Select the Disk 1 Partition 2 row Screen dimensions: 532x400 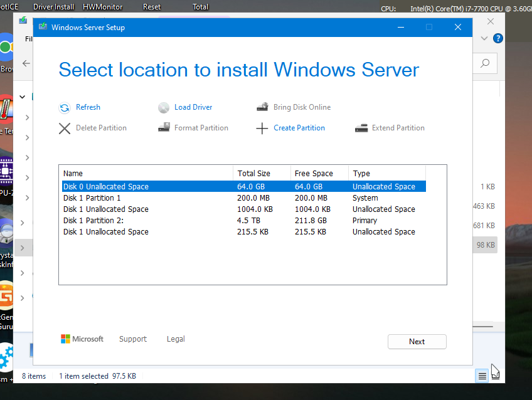[244, 220]
